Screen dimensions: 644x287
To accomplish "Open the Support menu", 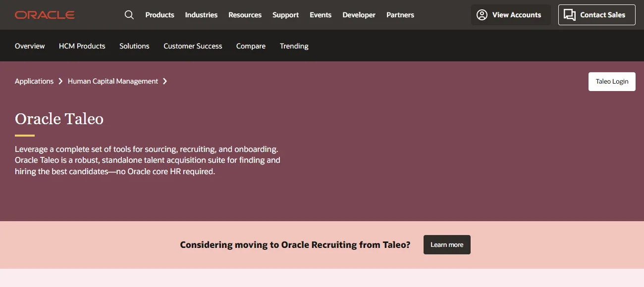I will (285, 15).
